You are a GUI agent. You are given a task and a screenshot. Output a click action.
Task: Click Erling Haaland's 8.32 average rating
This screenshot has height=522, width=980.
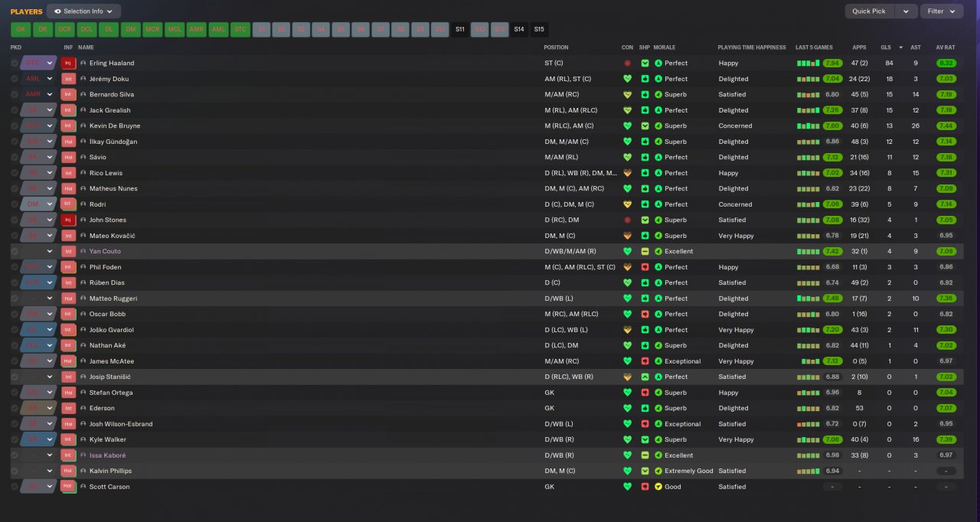tap(946, 63)
